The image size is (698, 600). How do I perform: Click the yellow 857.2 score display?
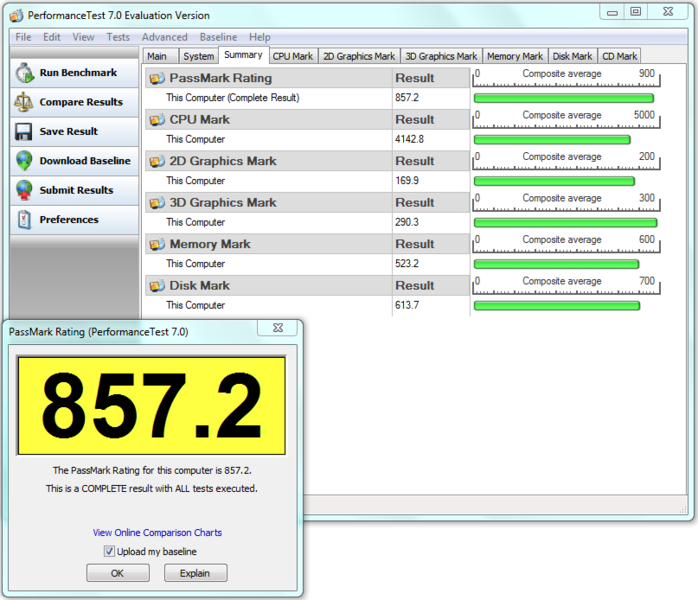click(151, 405)
